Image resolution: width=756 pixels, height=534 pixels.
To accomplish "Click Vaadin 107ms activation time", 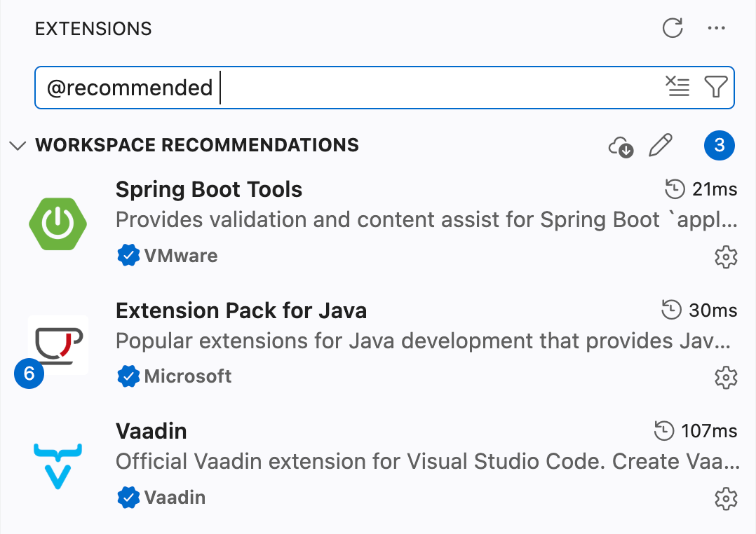I will pos(709,431).
